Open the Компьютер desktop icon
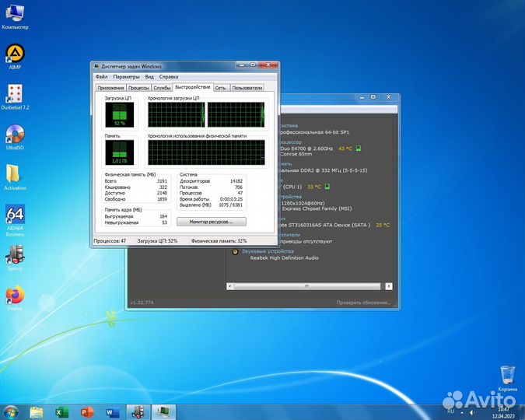525x420 pixels. pyautogui.click(x=15, y=17)
